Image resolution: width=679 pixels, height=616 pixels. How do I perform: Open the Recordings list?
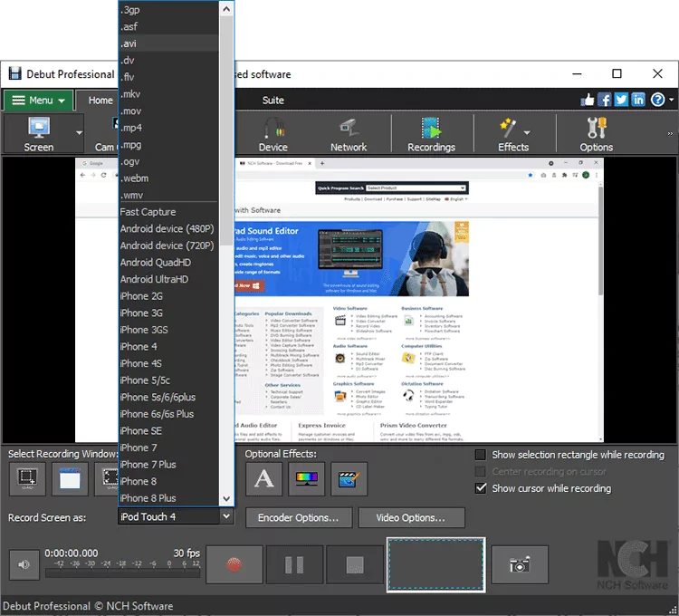pyautogui.click(x=431, y=134)
